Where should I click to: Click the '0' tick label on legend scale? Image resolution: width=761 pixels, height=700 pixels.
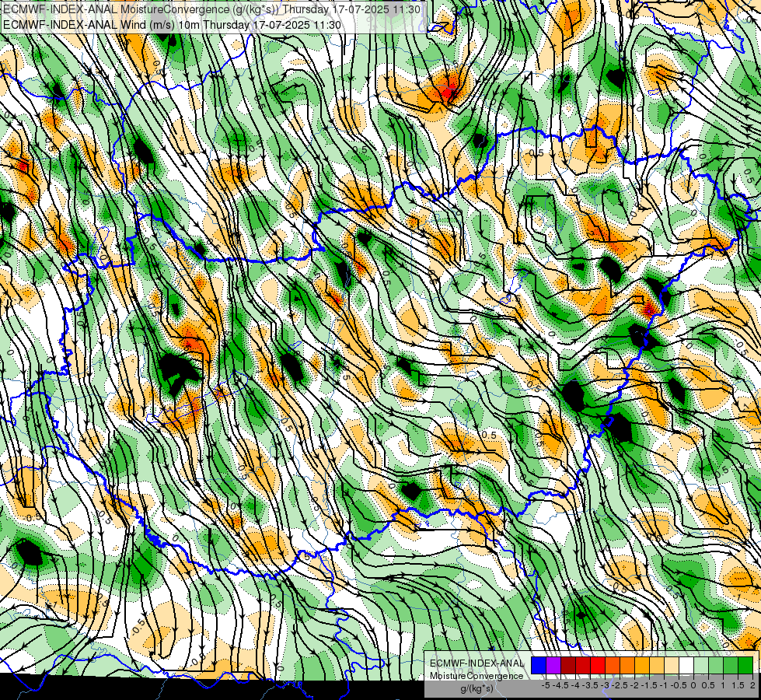[x=693, y=685]
